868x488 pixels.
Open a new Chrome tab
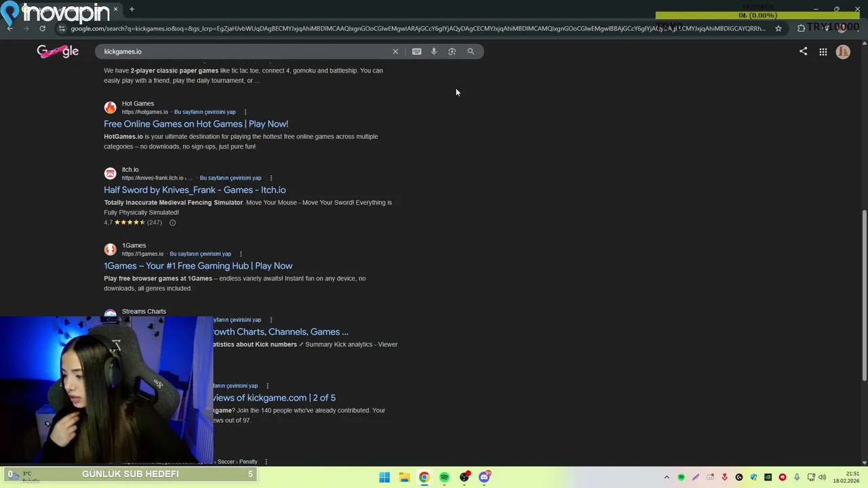[x=132, y=9]
